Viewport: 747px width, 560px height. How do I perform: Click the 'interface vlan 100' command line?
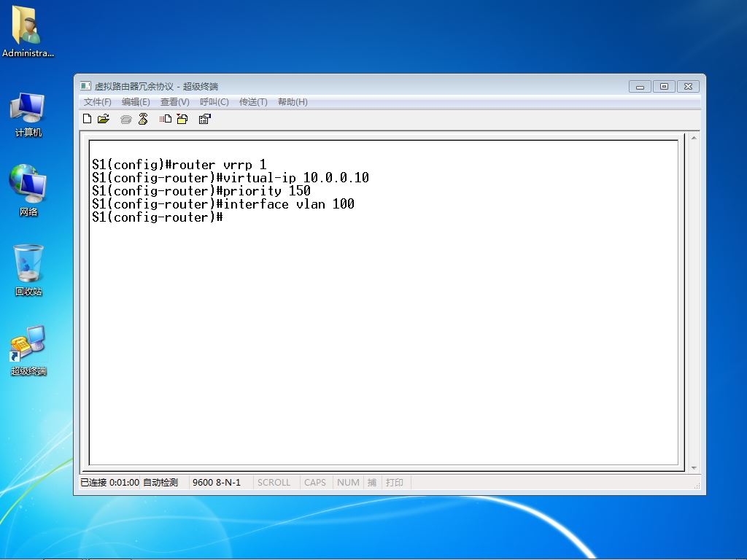tap(223, 204)
